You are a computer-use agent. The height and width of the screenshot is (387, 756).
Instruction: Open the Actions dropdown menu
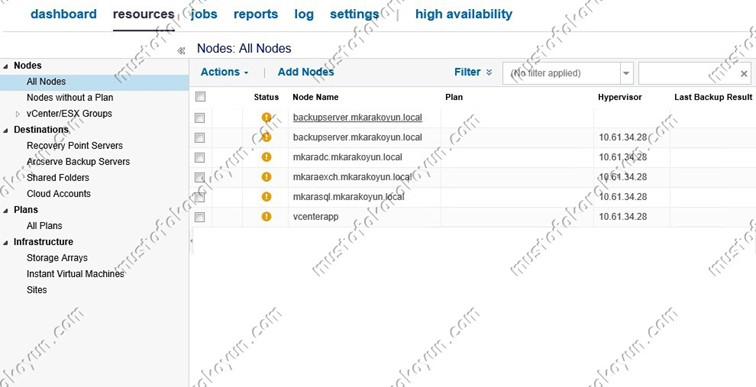click(x=224, y=72)
